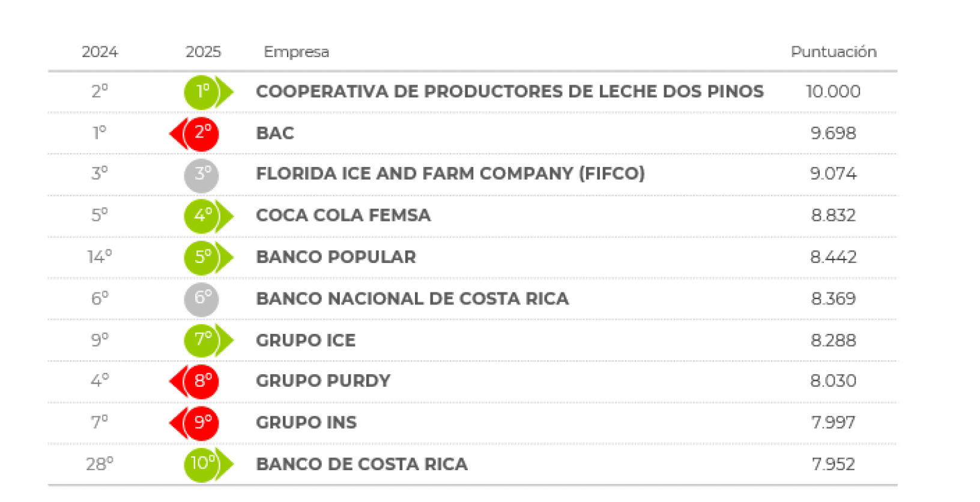Click the 2024 column header

coord(100,52)
